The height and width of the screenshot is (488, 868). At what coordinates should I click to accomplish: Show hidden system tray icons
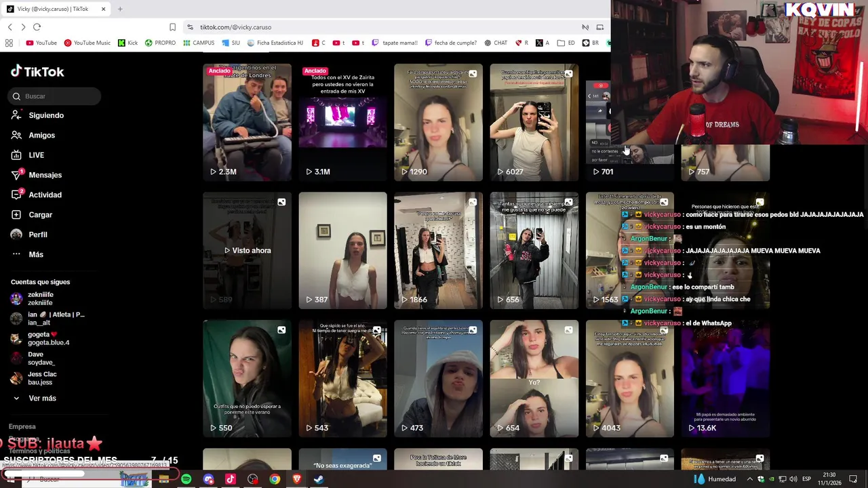(x=750, y=479)
